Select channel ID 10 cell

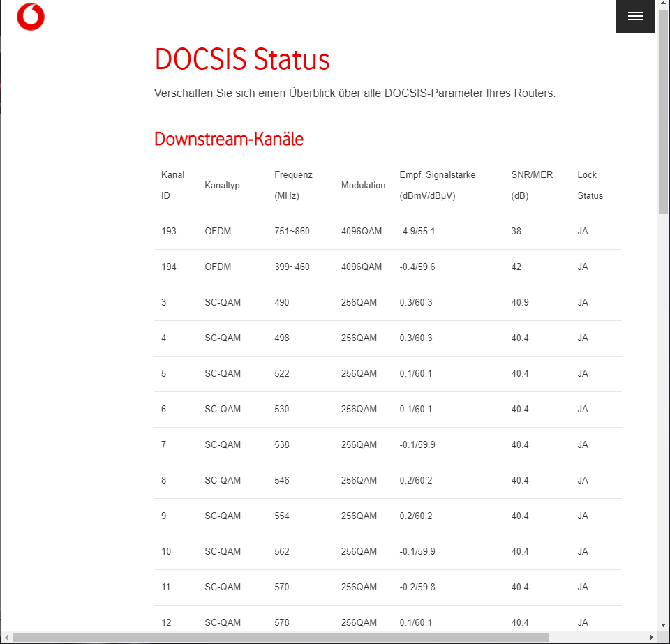point(166,551)
